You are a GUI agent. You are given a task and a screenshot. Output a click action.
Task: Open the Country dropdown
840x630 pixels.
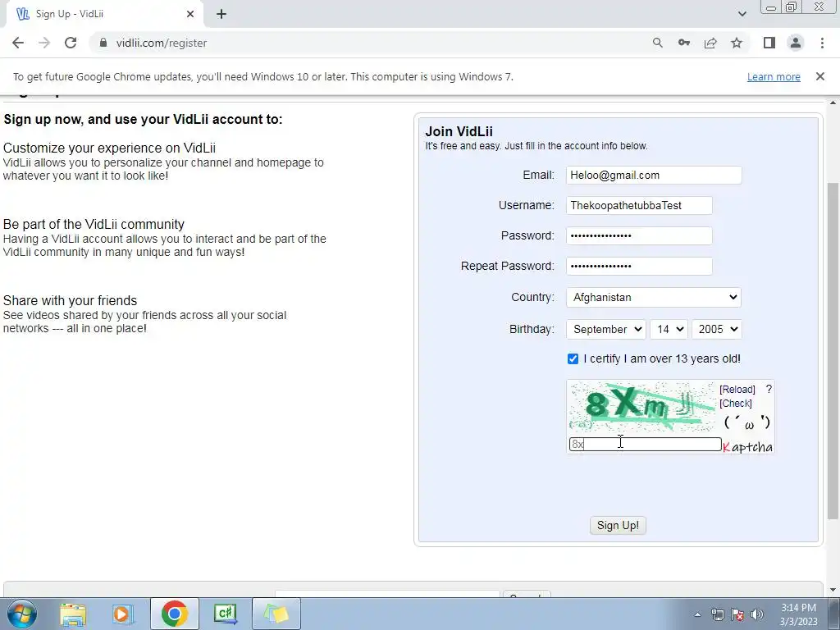(654, 297)
